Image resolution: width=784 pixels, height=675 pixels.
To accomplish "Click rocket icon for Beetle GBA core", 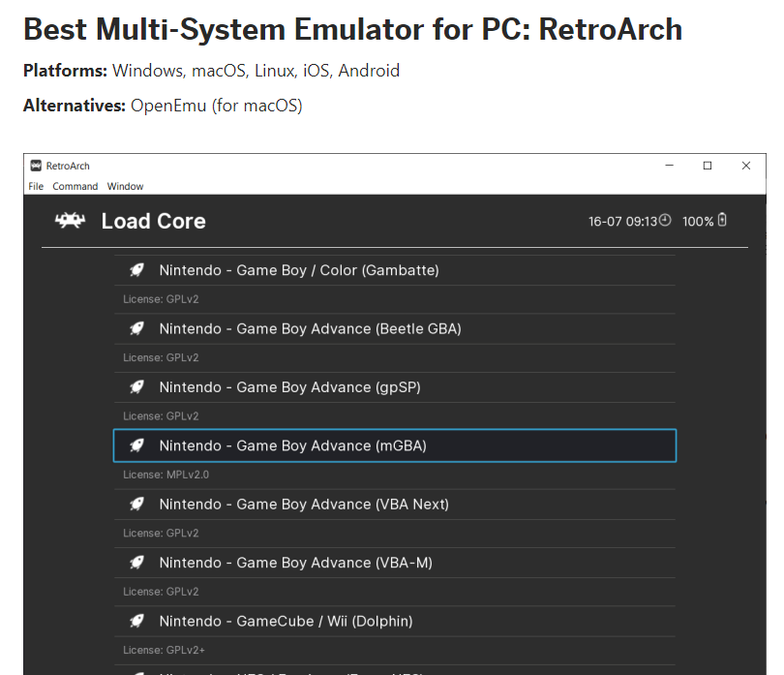I will click(136, 328).
